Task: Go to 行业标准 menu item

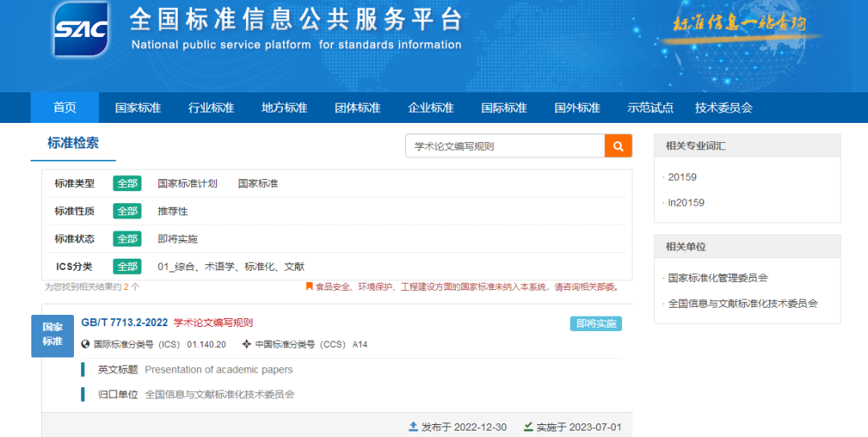Action: coord(211,108)
